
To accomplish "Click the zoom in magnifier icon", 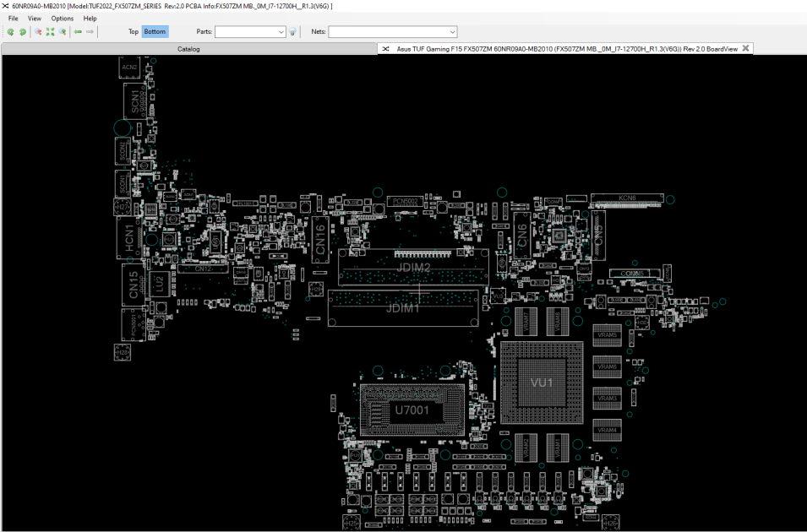I will click(x=63, y=32).
